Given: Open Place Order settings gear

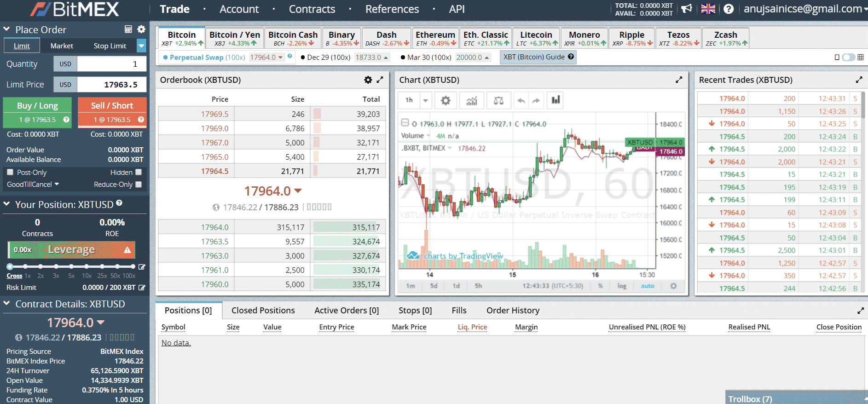Looking at the screenshot, I should (x=141, y=29).
